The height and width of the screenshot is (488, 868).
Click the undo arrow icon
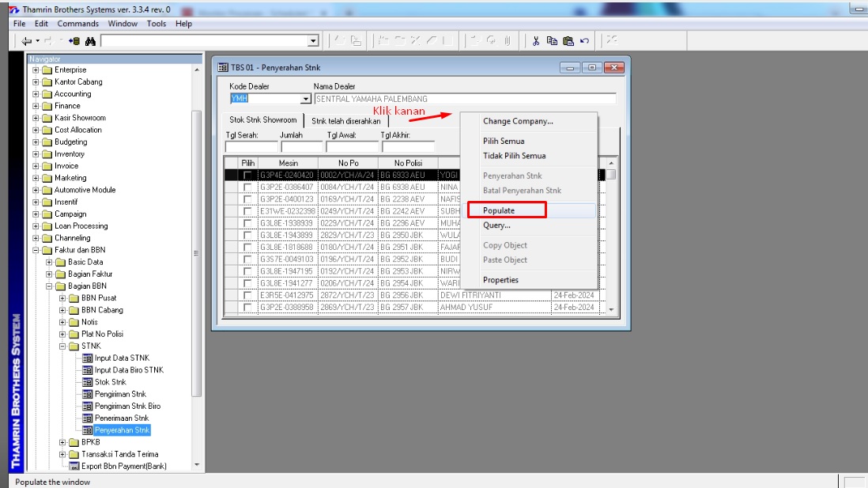pyautogui.click(x=584, y=41)
